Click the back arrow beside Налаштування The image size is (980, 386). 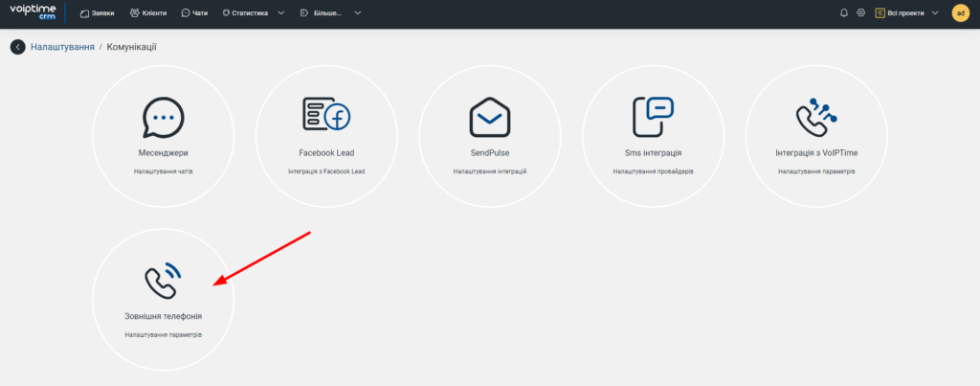coord(17,47)
